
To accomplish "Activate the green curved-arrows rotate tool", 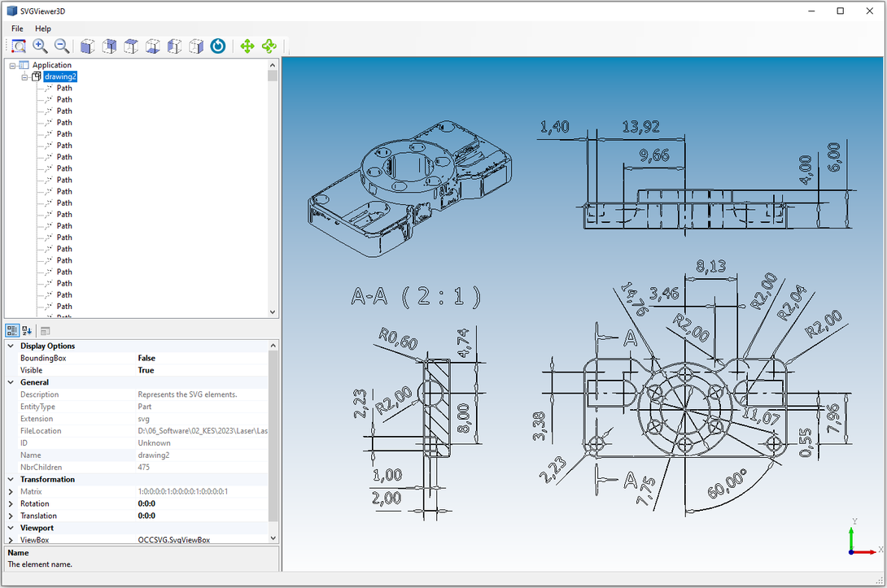I will point(269,46).
